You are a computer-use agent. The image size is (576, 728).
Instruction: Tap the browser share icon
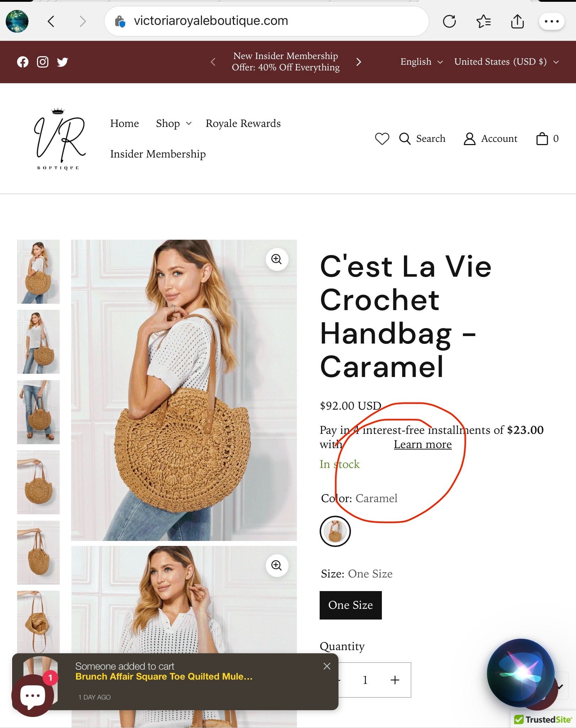click(x=517, y=21)
